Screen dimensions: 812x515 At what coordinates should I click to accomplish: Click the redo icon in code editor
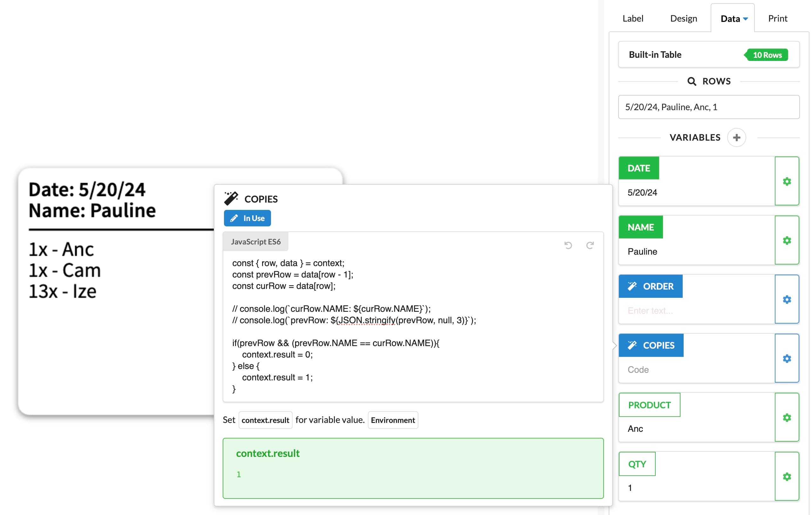click(x=590, y=245)
